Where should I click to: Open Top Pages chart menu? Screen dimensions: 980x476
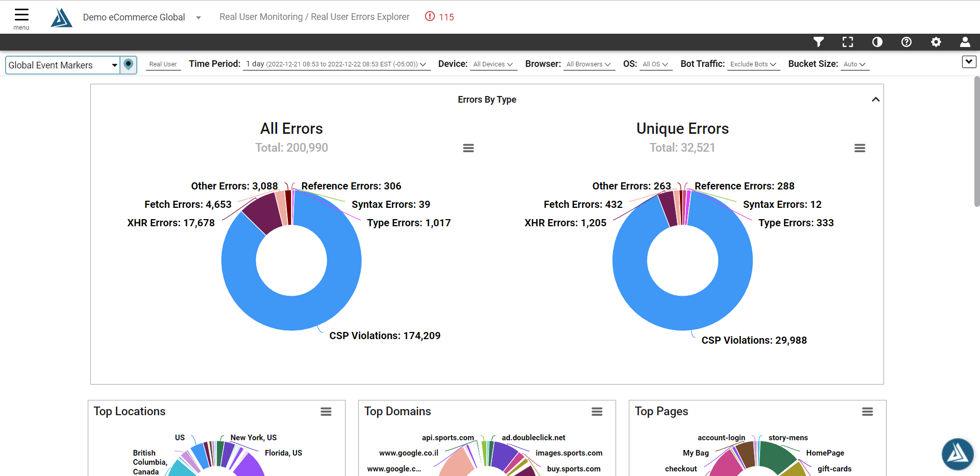[x=868, y=412]
